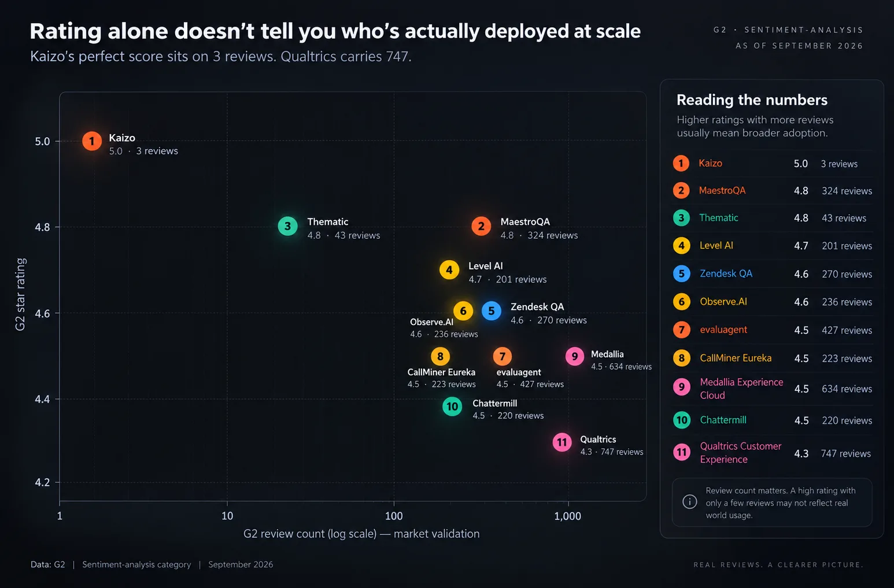Click the main chart title headline

point(335,31)
